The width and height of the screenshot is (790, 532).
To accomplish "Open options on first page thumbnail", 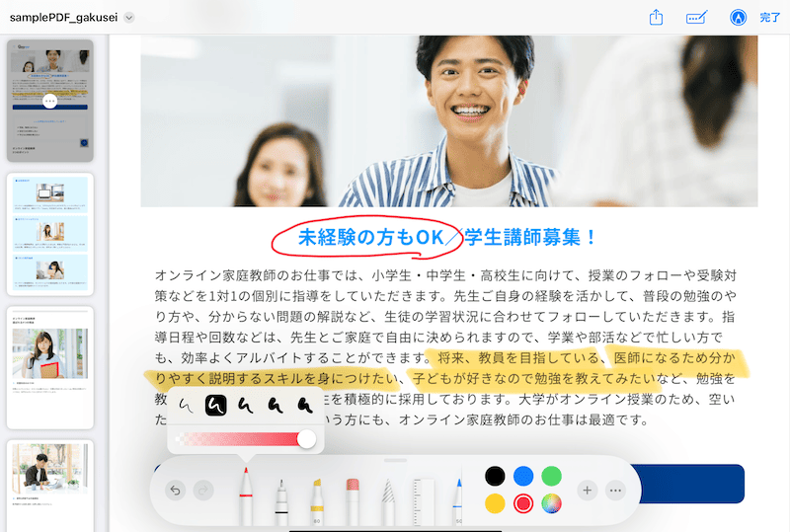I will (x=50, y=101).
